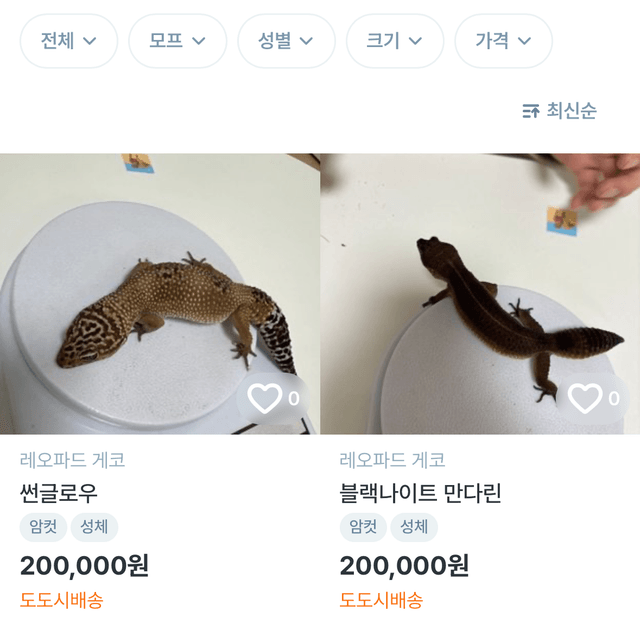This screenshot has width=640, height=640.
Task: Open the 전체 category dropdown filter
Action: [x=68, y=41]
